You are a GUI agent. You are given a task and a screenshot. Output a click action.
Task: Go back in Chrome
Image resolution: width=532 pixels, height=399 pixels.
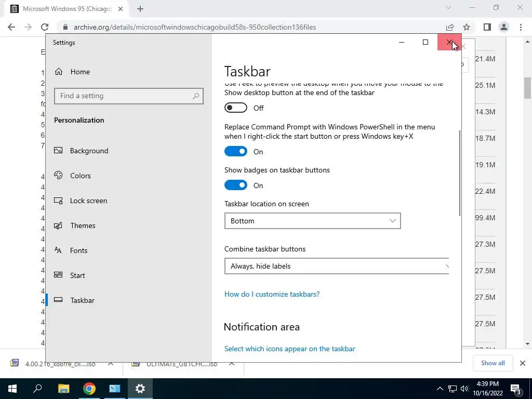click(x=11, y=27)
